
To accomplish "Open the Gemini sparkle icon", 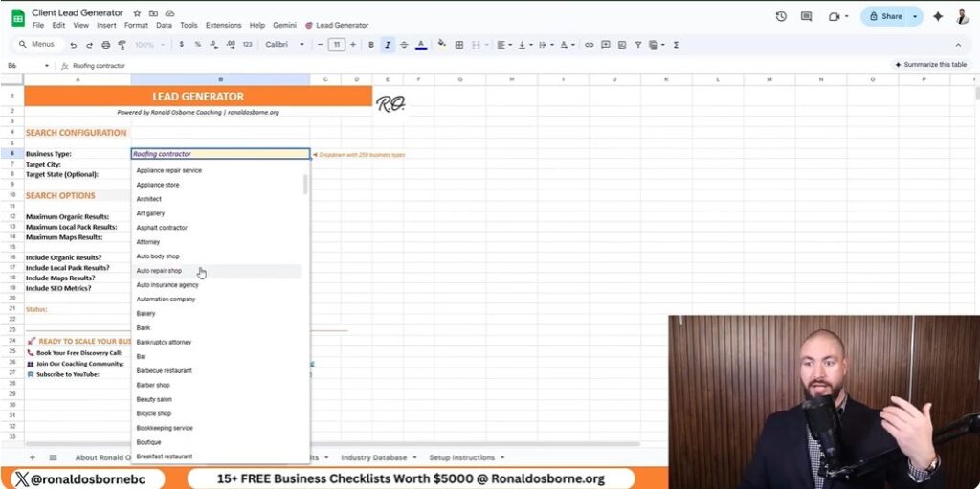I will (x=938, y=17).
